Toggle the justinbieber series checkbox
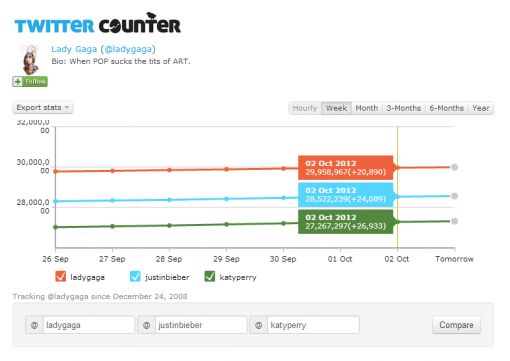Viewport: 510px width, 361px height. pyautogui.click(x=135, y=276)
